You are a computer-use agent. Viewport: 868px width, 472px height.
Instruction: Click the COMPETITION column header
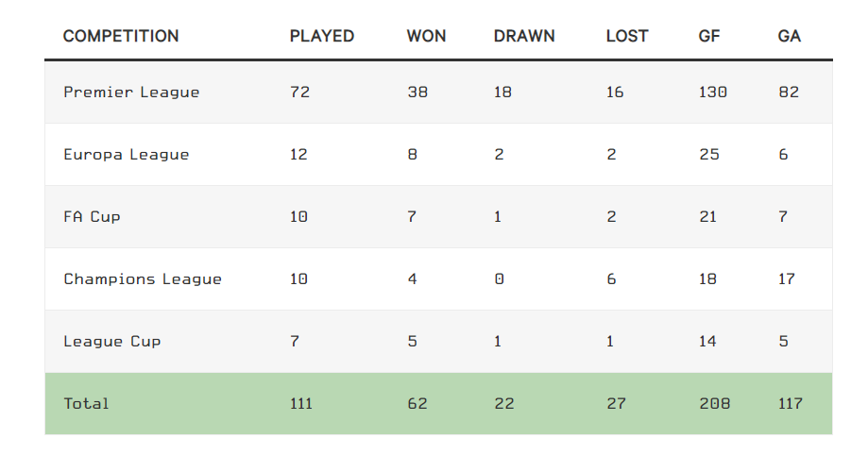(x=121, y=36)
